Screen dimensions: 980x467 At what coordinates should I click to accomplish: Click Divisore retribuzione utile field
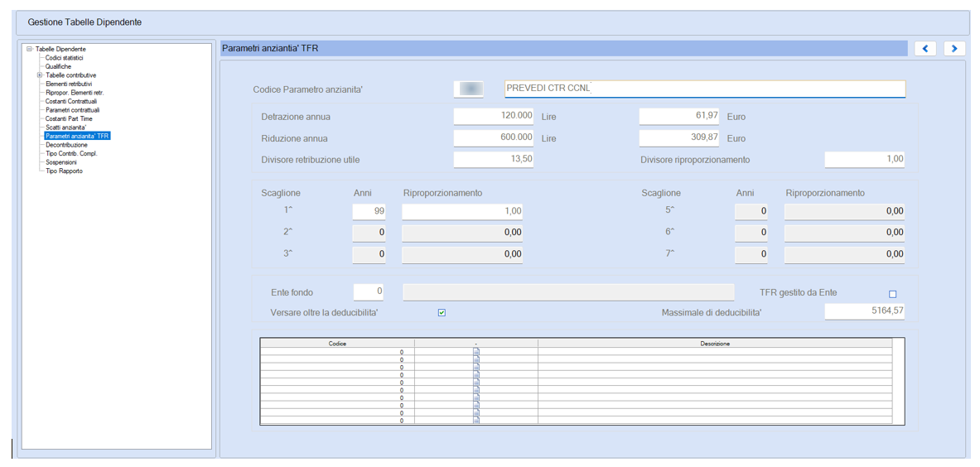point(494,159)
